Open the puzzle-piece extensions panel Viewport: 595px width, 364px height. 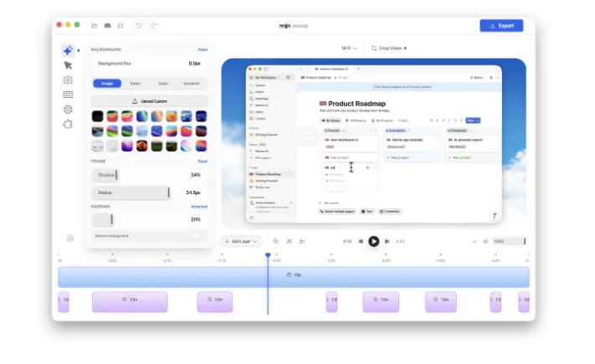coord(68,124)
